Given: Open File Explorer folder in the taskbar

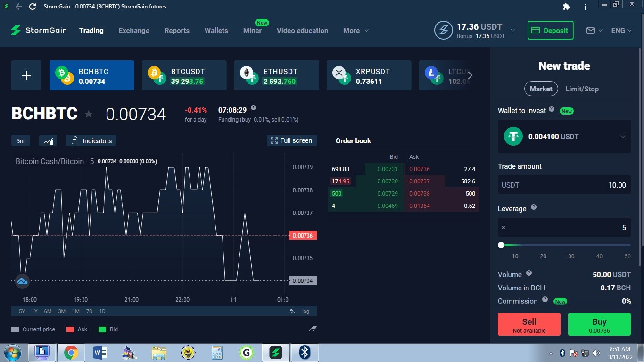Looking at the screenshot, I should (x=159, y=352).
